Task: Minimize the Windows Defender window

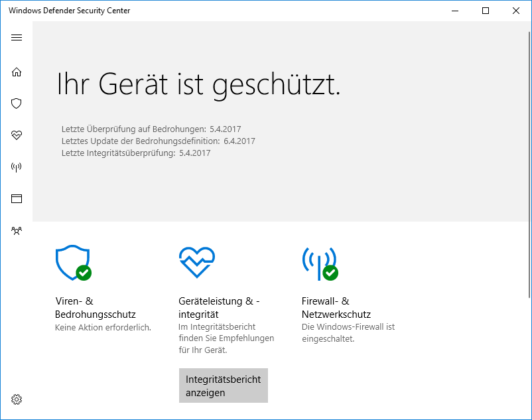Action: click(x=455, y=11)
